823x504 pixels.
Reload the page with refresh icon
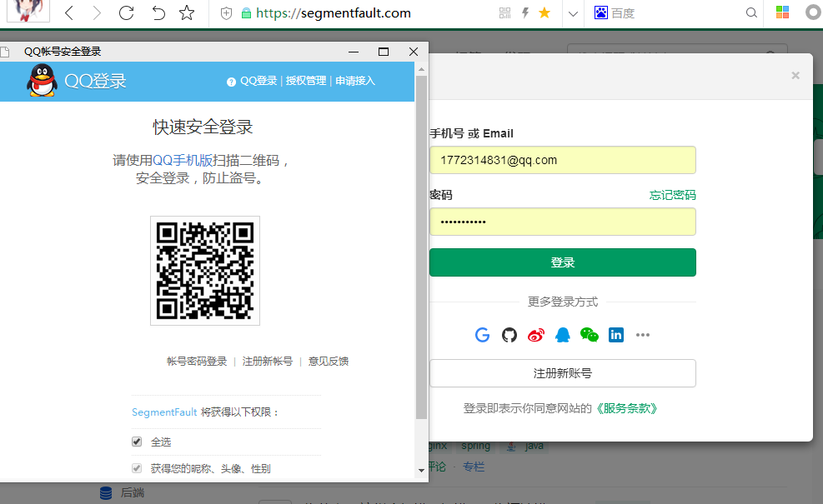point(127,12)
